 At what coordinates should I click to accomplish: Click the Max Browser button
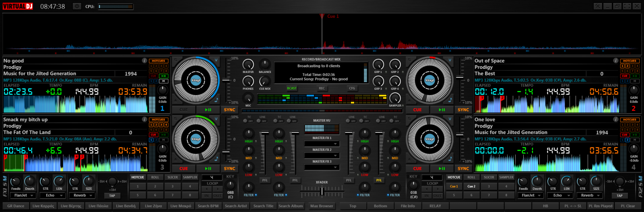(x=322, y=206)
